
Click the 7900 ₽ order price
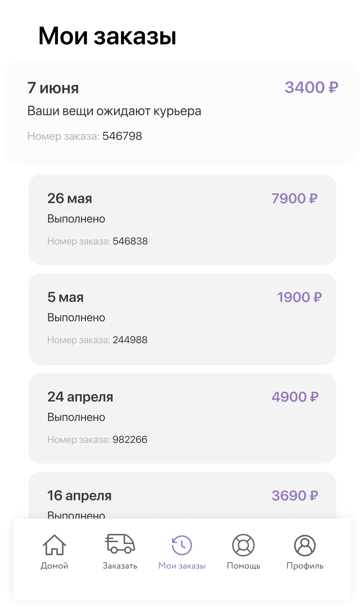coord(295,198)
